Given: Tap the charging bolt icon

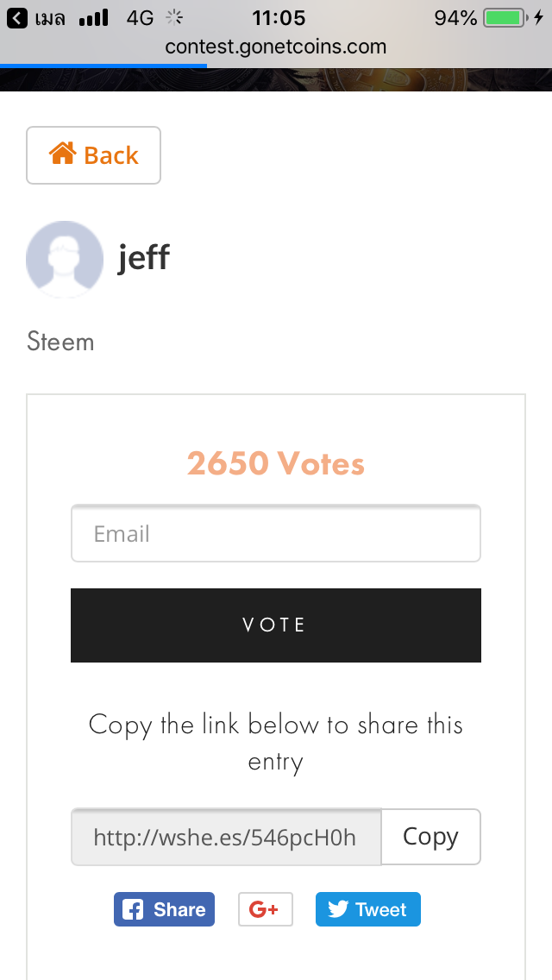Looking at the screenshot, I should [x=539, y=18].
